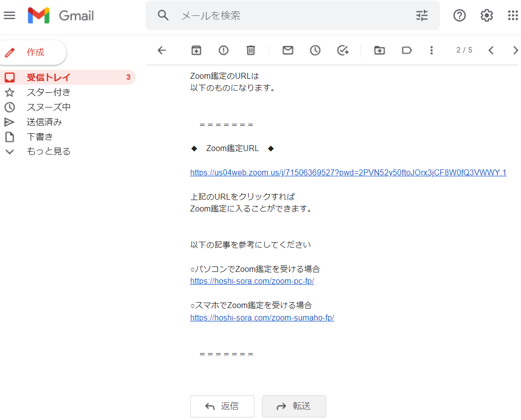Open the Zoom meeting URL link
Viewport: 521px width, 420px height.
(348, 173)
